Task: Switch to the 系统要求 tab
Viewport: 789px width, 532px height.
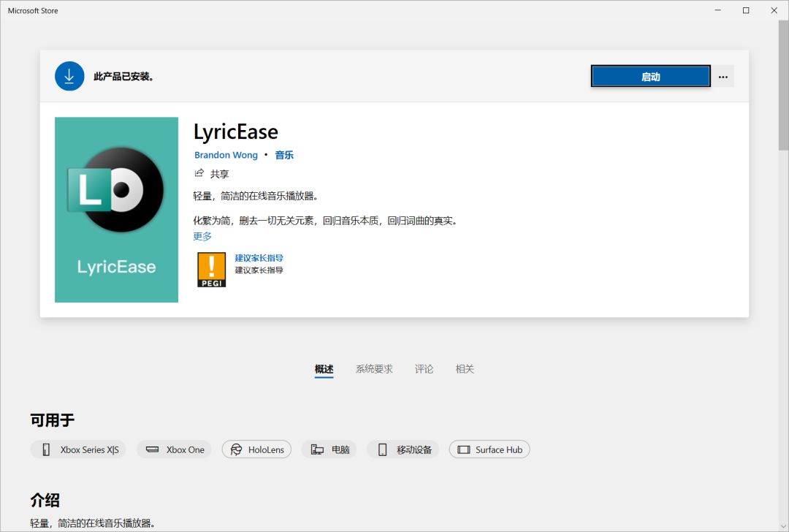Action: tap(374, 369)
